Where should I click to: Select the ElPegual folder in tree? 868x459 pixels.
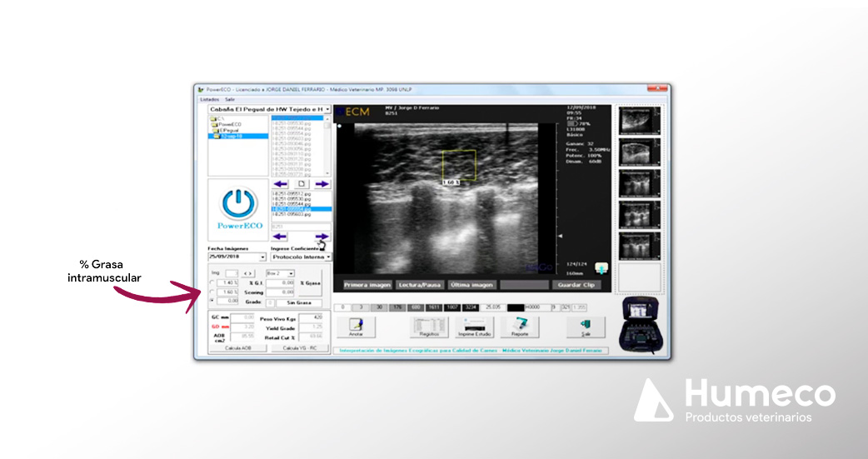click(x=227, y=130)
